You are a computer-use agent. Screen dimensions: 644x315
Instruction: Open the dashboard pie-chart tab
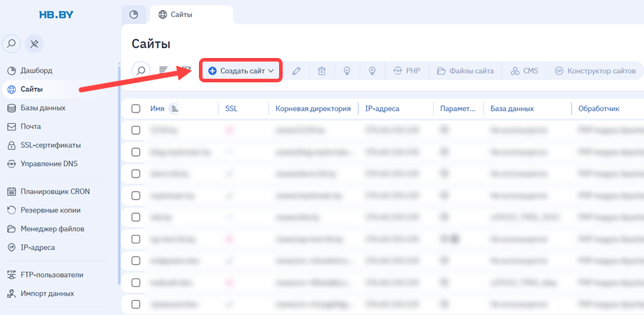coord(134,15)
